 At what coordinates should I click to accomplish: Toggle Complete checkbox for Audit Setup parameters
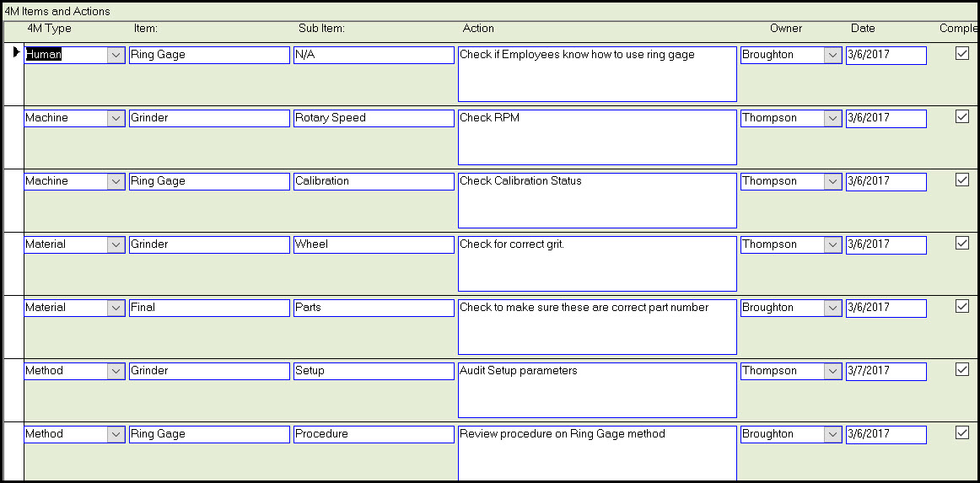pos(962,370)
